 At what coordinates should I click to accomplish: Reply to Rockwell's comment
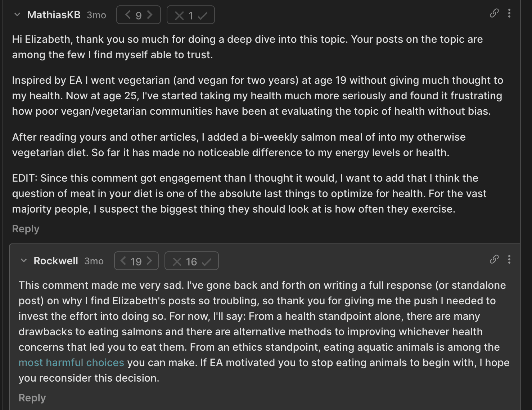click(32, 398)
